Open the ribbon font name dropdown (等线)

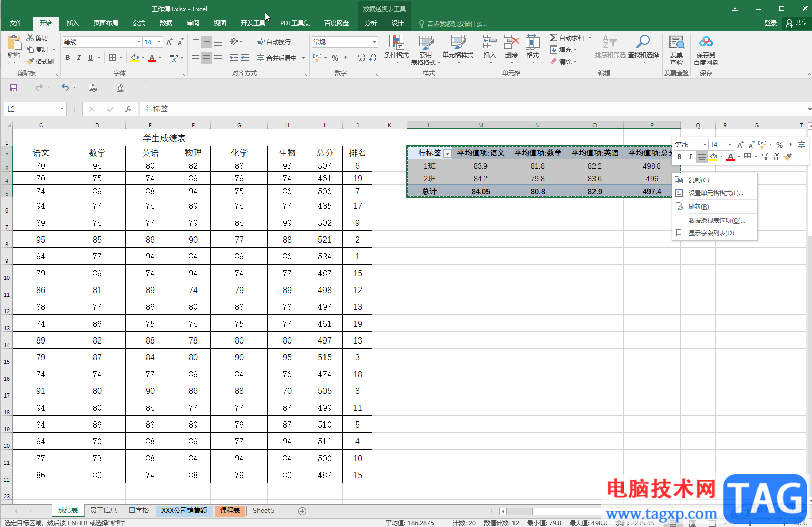pyautogui.click(x=139, y=42)
